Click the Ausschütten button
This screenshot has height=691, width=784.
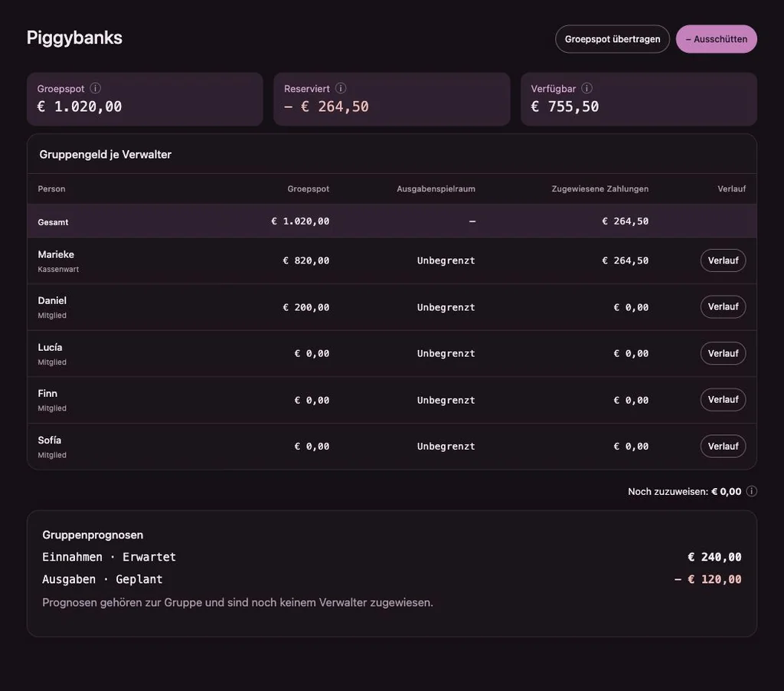(x=716, y=39)
